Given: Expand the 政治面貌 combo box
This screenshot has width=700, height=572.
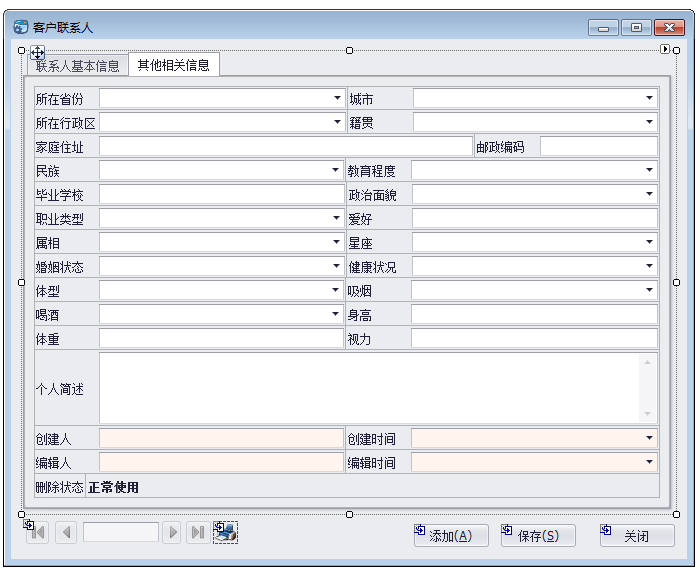Looking at the screenshot, I should (x=649, y=194).
